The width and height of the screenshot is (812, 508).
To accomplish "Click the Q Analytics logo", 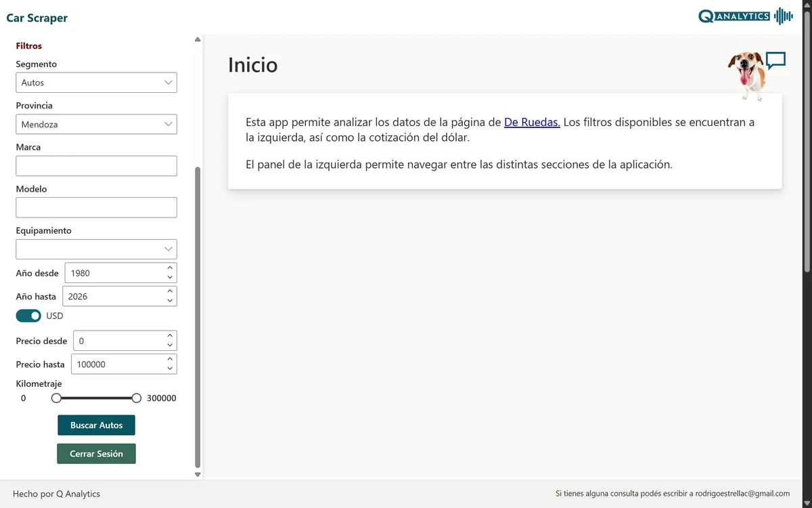I will pos(746,16).
